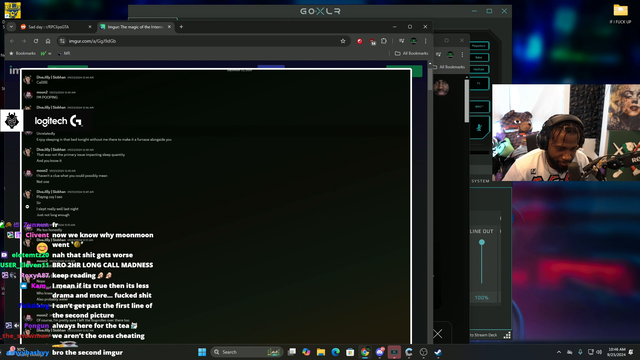Open the System tab in GoXLR
This screenshot has width=640, height=360.
click(x=480, y=181)
